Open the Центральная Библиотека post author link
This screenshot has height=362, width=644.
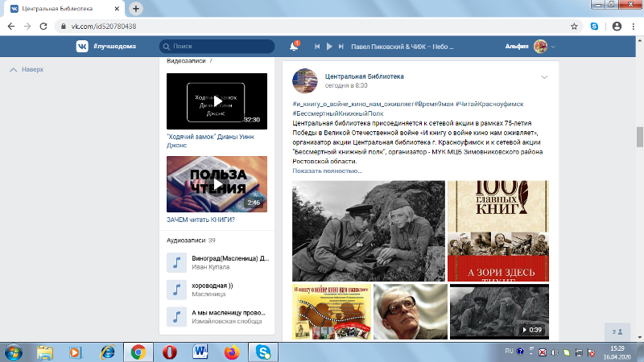pos(364,76)
